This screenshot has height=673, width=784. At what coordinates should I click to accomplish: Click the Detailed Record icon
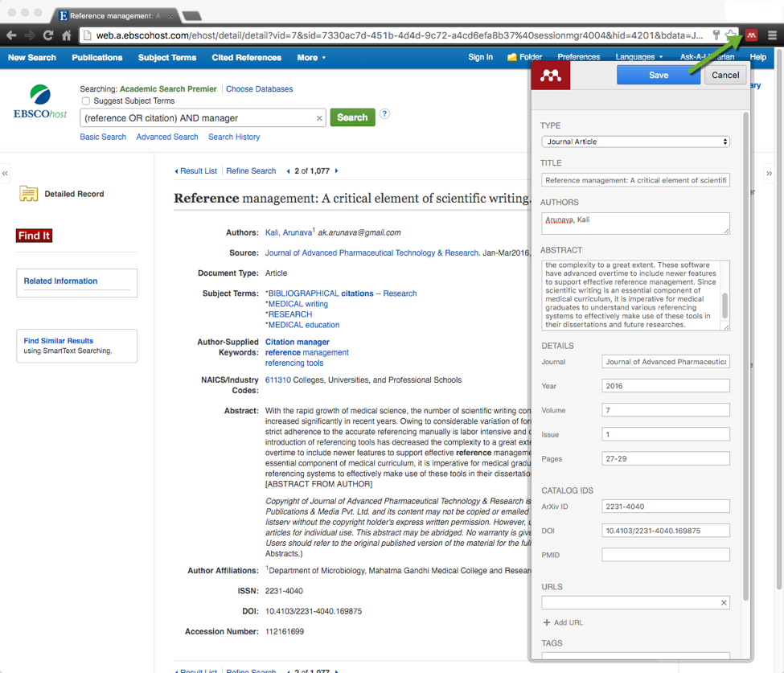28,194
